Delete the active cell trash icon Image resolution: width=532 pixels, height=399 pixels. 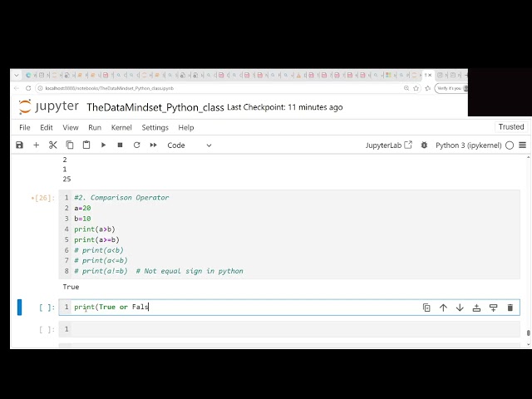pyautogui.click(x=510, y=308)
